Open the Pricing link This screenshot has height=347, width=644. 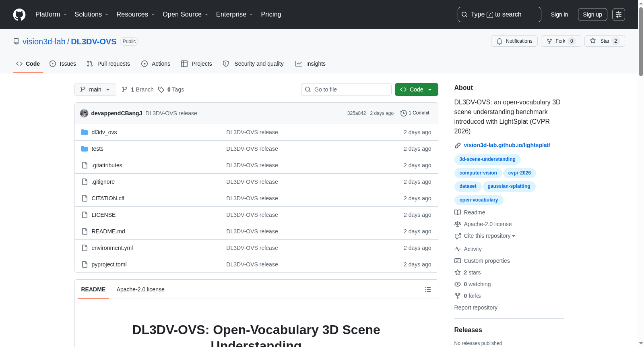(x=271, y=15)
